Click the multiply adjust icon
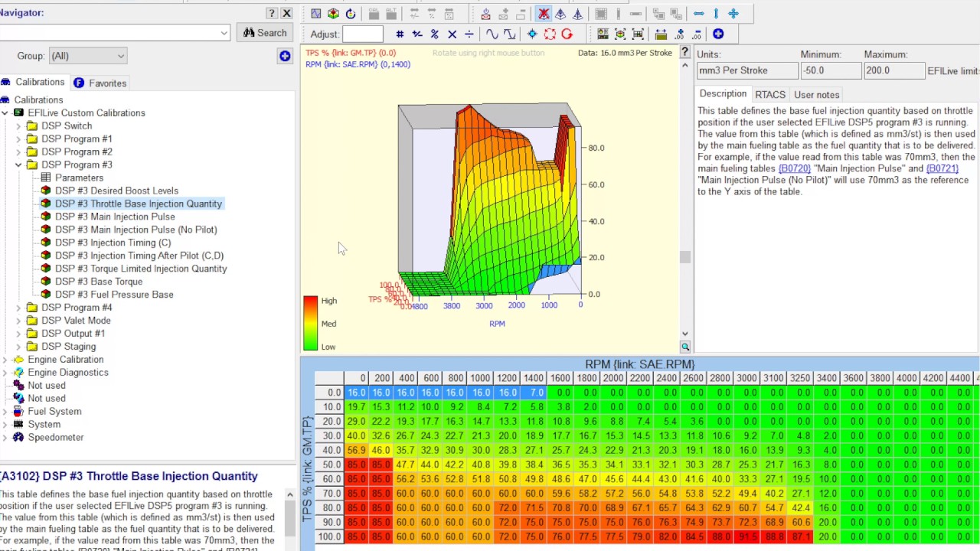Image resolution: width=980 pixels, height=551 pixels. [x=452, y=34]
